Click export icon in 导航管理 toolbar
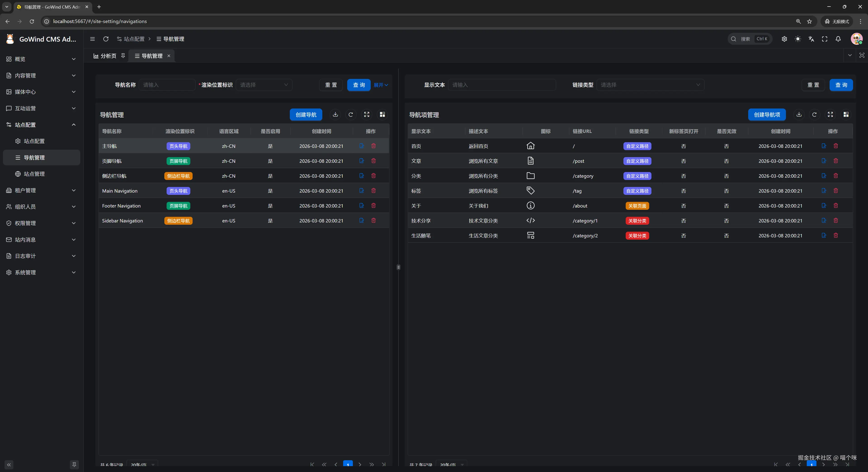 click(335, 115)
